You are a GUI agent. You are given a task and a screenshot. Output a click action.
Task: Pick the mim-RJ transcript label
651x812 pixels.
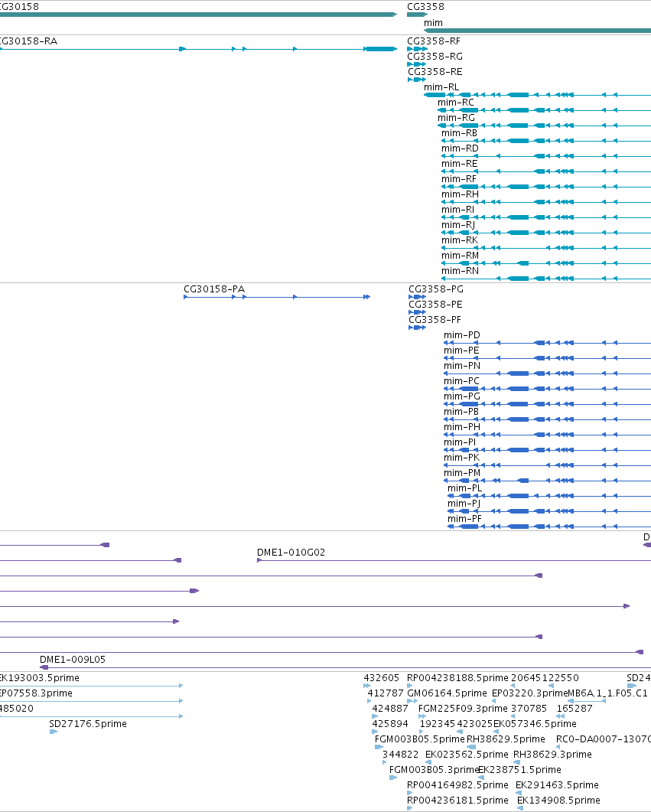[458, 225]
